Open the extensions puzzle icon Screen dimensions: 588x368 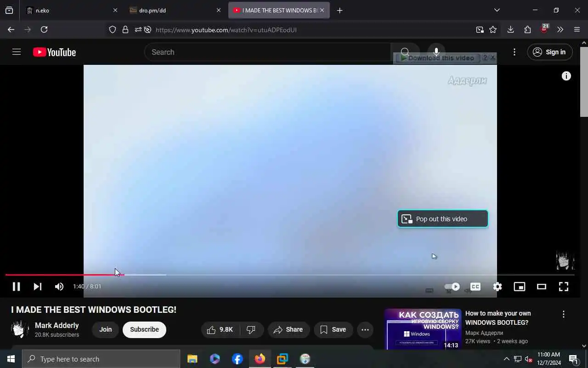[x=527, y=29]
